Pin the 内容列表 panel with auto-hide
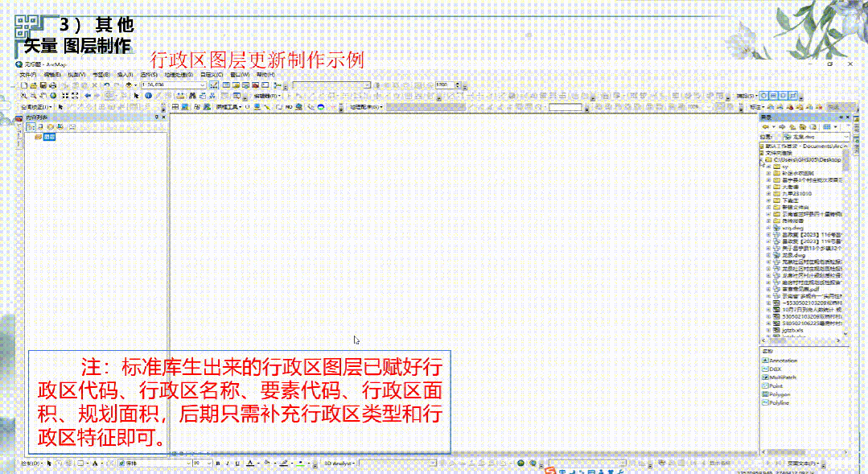 (157, 117)
